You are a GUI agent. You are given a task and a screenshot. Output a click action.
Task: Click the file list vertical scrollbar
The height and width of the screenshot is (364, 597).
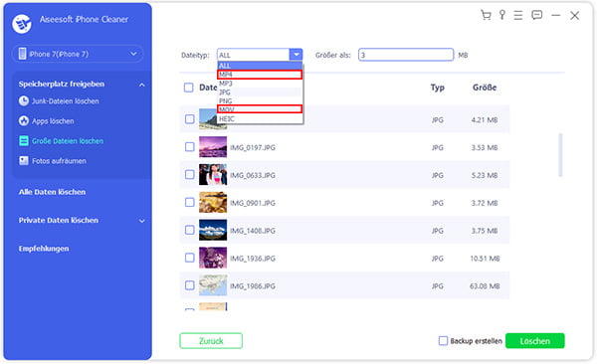pyautogui.click(x=560, y=154)
